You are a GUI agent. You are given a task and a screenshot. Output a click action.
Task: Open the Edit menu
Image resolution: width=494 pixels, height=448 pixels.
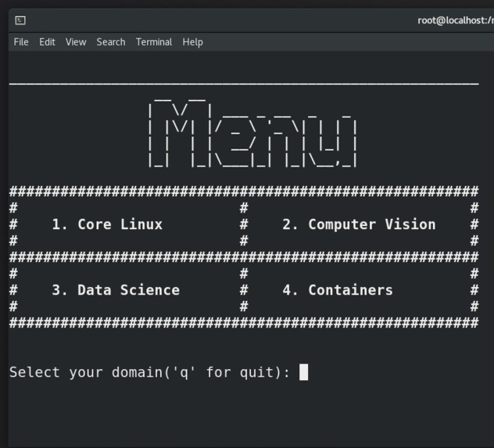point(47,42)
